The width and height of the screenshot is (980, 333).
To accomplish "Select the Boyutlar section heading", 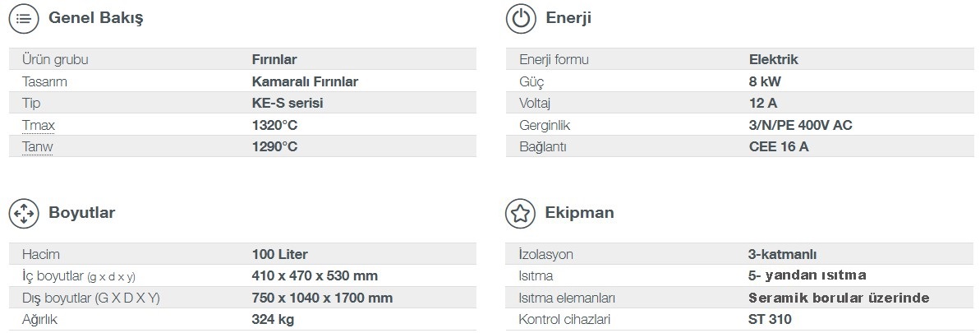I will click(x=82, y=213).
